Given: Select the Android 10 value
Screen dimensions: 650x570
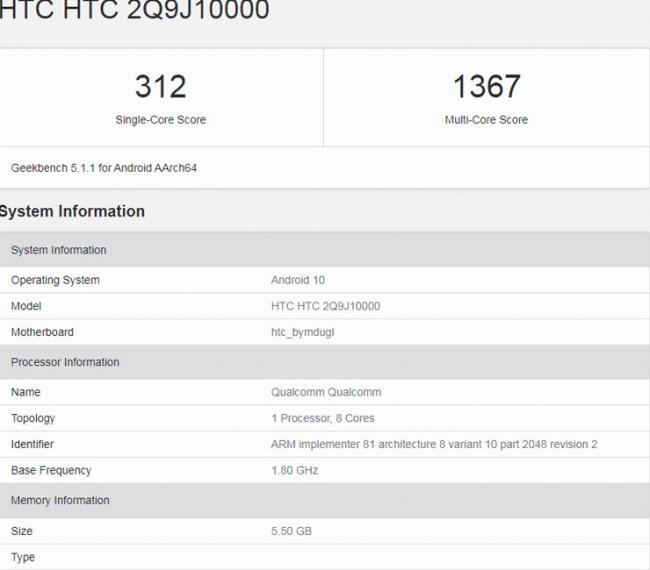Looking at the screenshot, I should click(298, 280).
